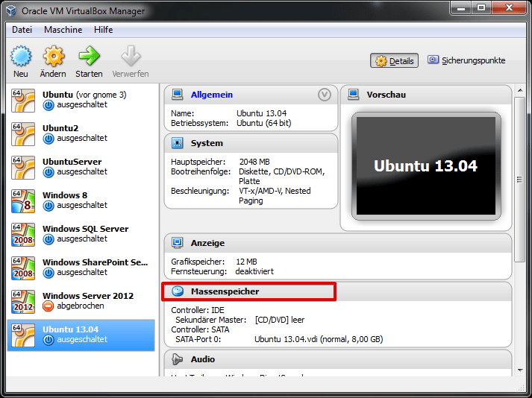The width and height of the screenshot is (532, 398).
Task: Click the Ubuntu 13.04 machine icon
Action: [x=23, y=335]
